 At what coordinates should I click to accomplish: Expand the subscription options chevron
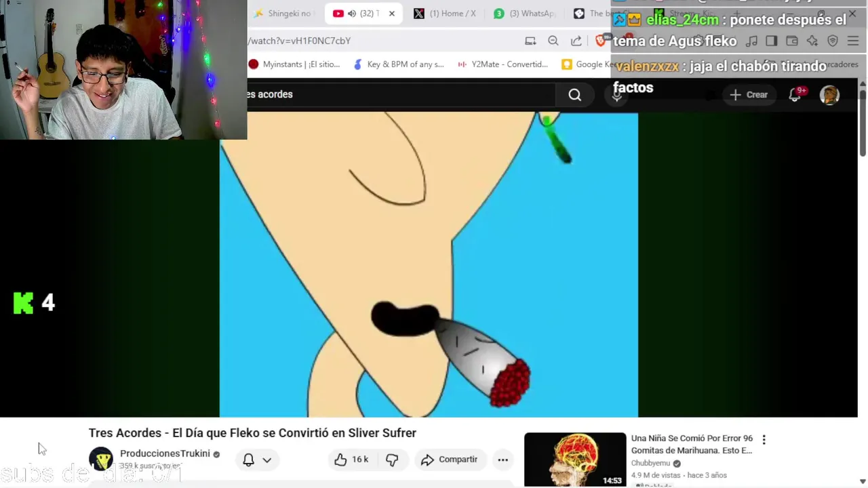pos(267,460)
